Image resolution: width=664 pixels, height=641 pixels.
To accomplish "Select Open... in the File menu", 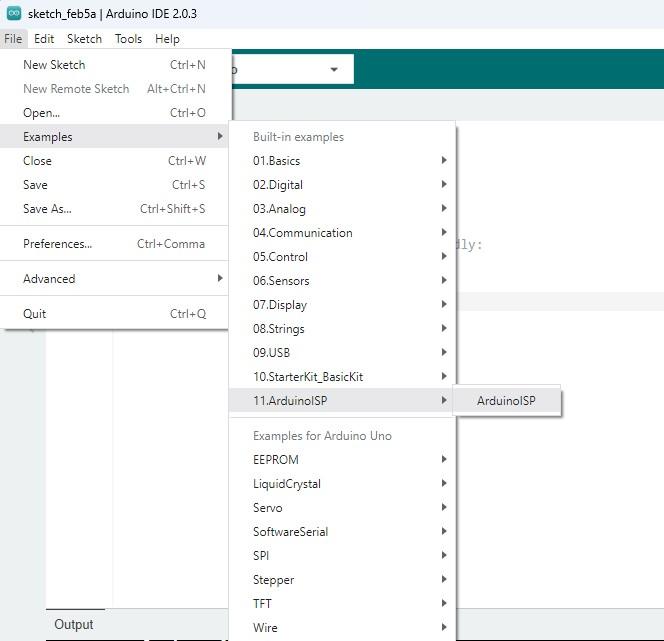I will pyautogui.click(x=114, y=113).
